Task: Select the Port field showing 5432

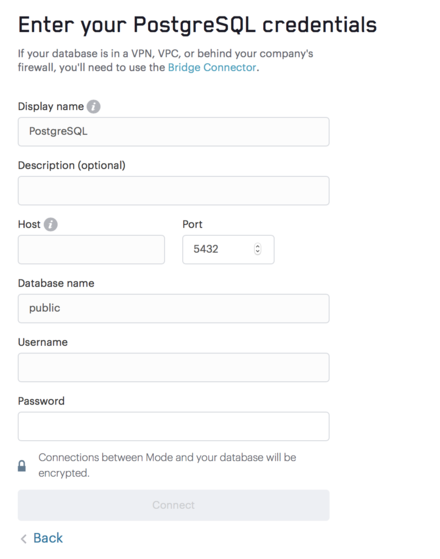Action: click(x=228, y=249)
